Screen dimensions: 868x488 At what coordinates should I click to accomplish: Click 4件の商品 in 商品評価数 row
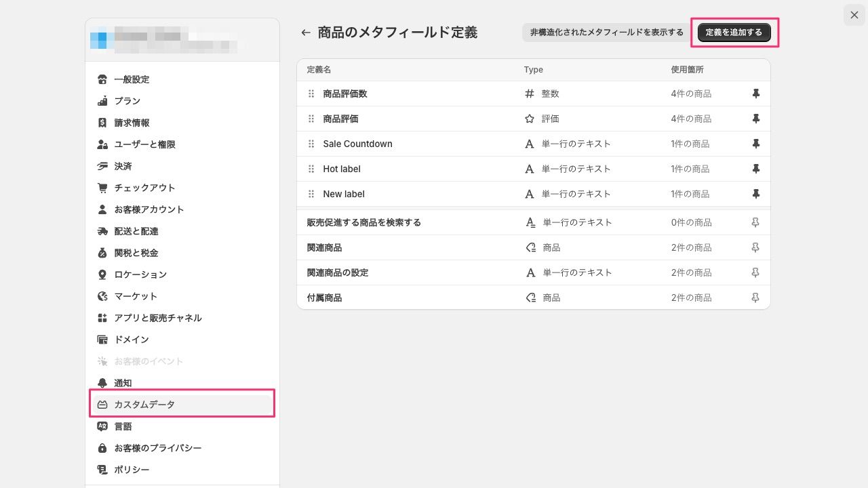pyautogui.click(x=692, y=94)
